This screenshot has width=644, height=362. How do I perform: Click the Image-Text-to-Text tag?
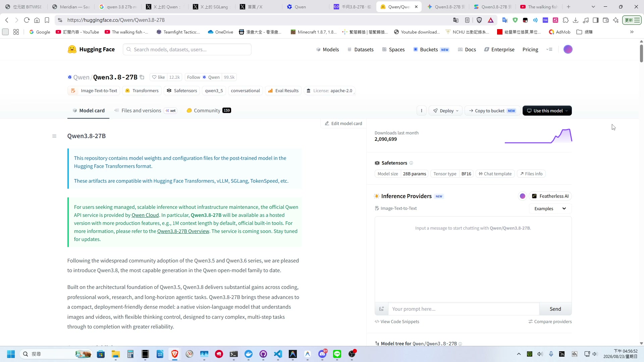pyautogui.click(x=94, y=91)
